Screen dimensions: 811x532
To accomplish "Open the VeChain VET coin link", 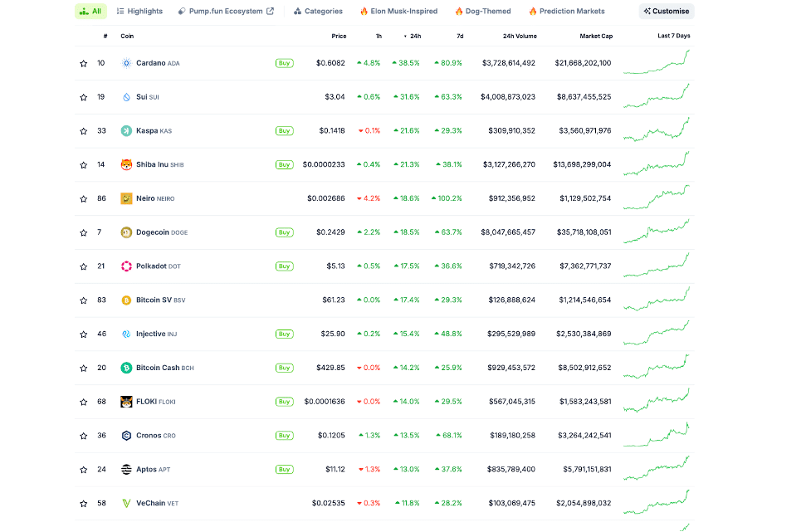I will pyautogui.click(x=157, y=503).
